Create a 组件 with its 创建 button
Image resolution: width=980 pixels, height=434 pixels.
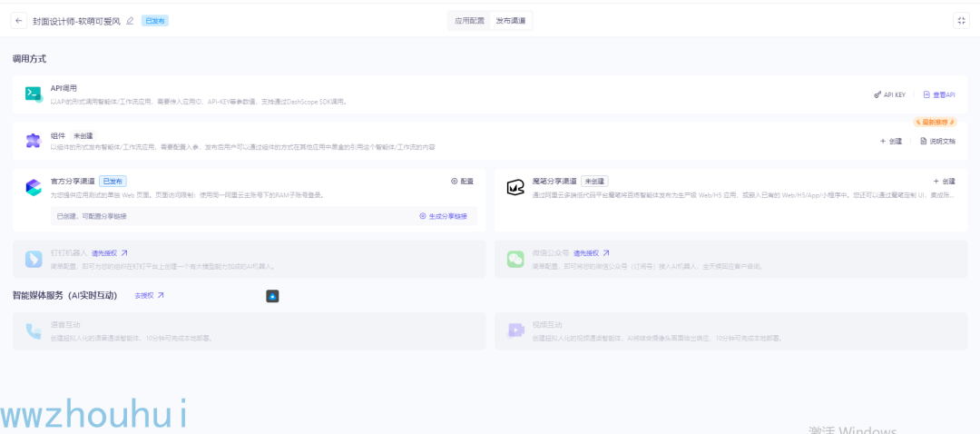click(x=891, y=142)
